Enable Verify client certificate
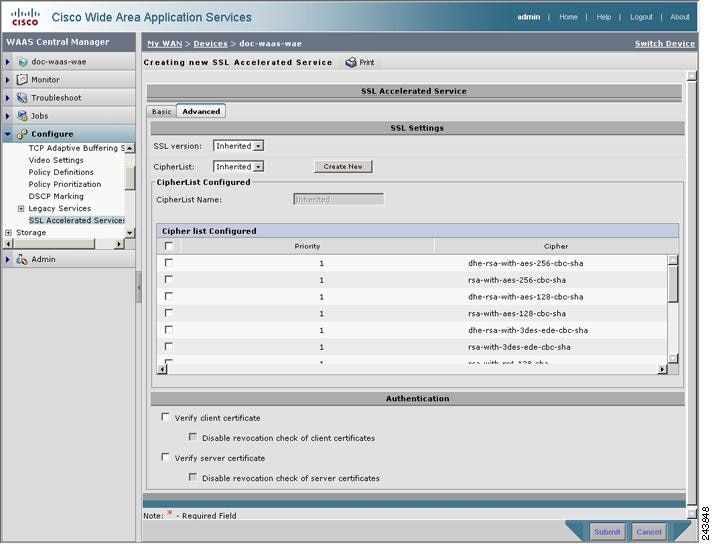The width and height of the screenshot is (712, 544). pos(165,417)
